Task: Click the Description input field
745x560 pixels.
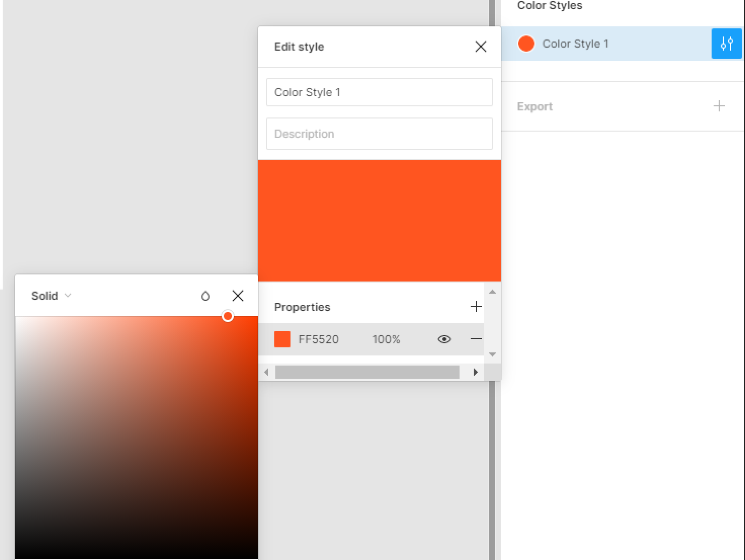Action: (379, 134)
